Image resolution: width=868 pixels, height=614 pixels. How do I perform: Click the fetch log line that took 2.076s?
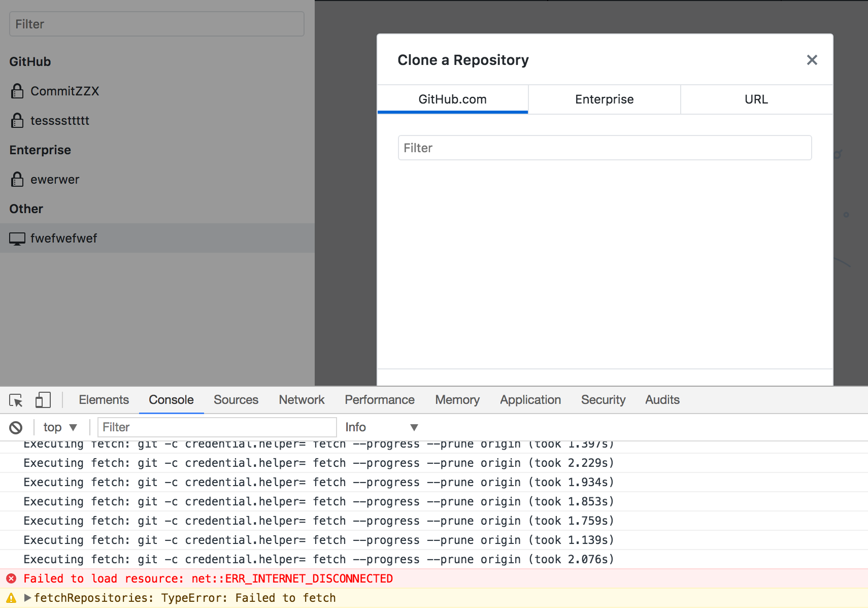[434, 559]
